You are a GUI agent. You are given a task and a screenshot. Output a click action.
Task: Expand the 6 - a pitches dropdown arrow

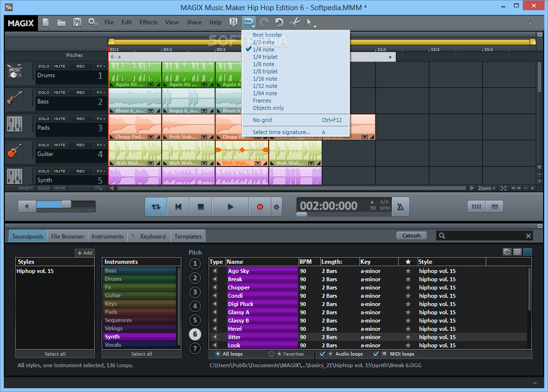390,57
